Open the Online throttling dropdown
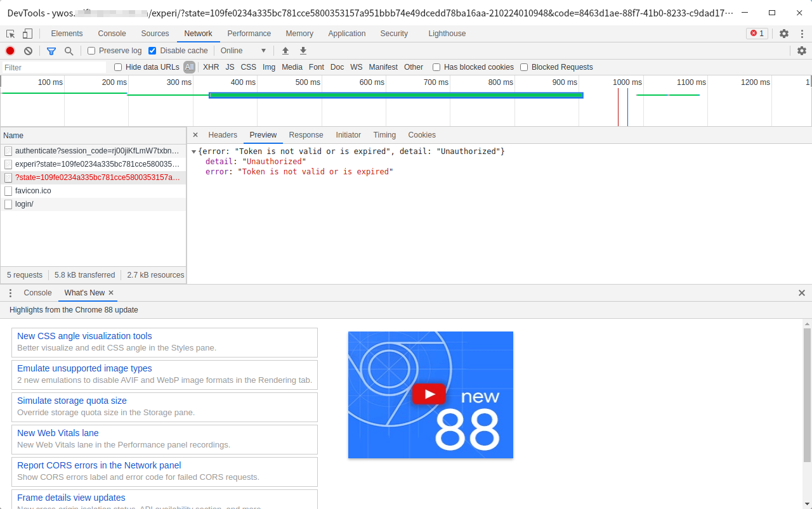 pyautogui.click(x=243, y=50)
